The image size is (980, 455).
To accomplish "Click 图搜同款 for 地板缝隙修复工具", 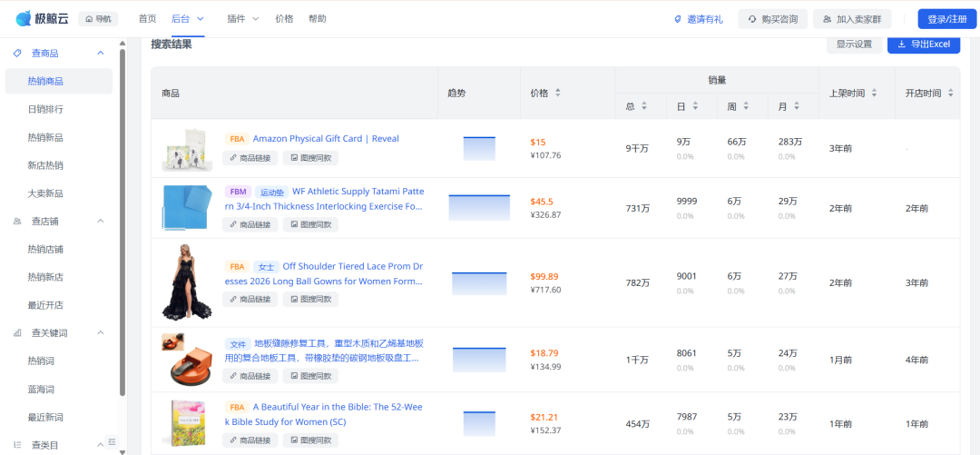I will tap(310, 376).
